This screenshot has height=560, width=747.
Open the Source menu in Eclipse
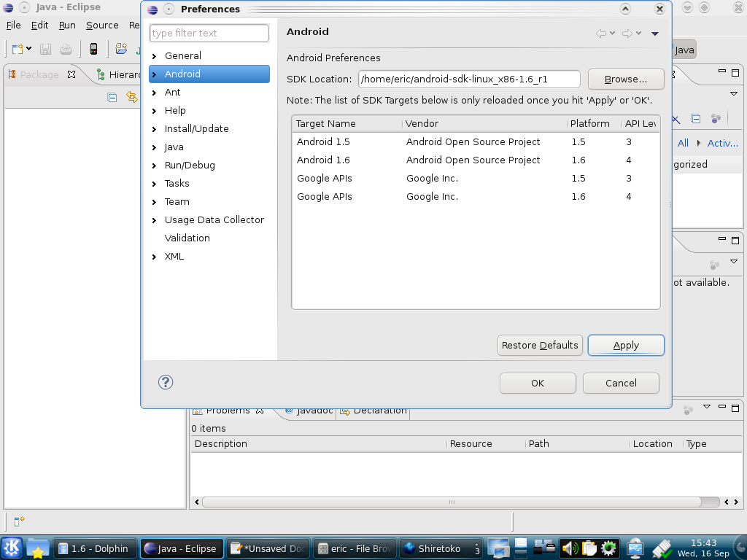(102, 26)
